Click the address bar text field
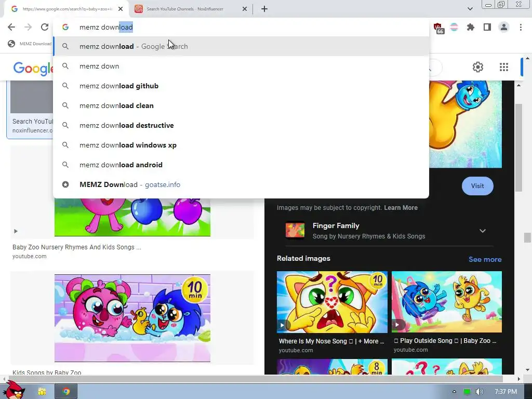Image resolution: width=532 pixels, height=399 pixels. coord(241,27)
